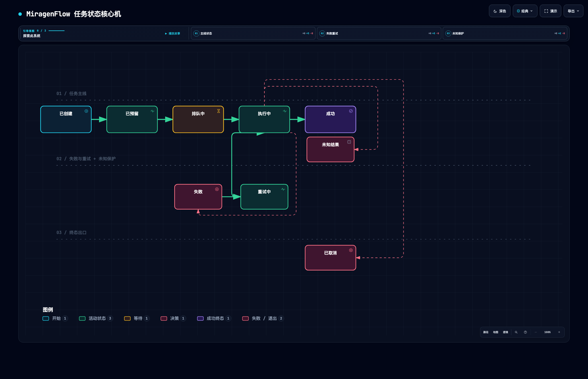Click the hourglass icon on 排队中 node
588x379 pixels.
click(218, 111)
